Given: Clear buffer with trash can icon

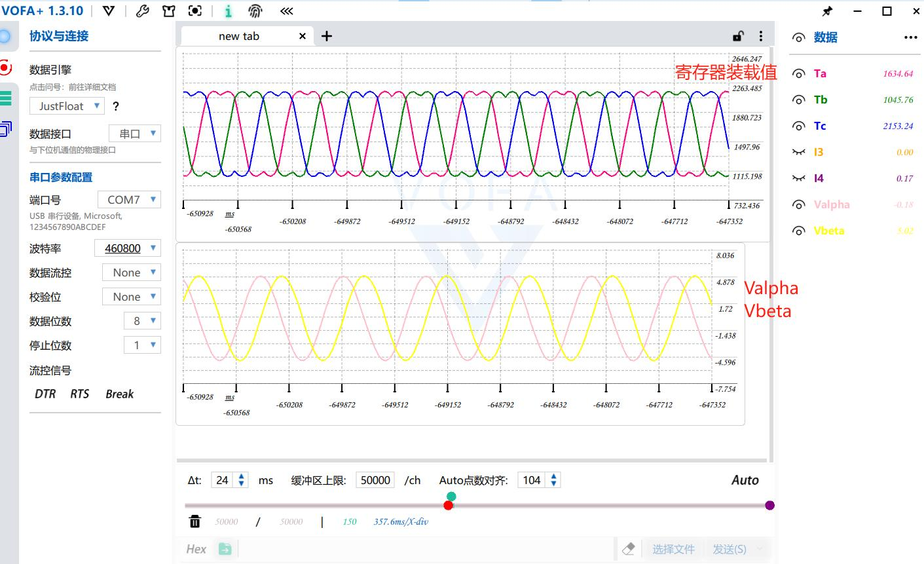Looking at the screenshot, I should pos(195,521).
